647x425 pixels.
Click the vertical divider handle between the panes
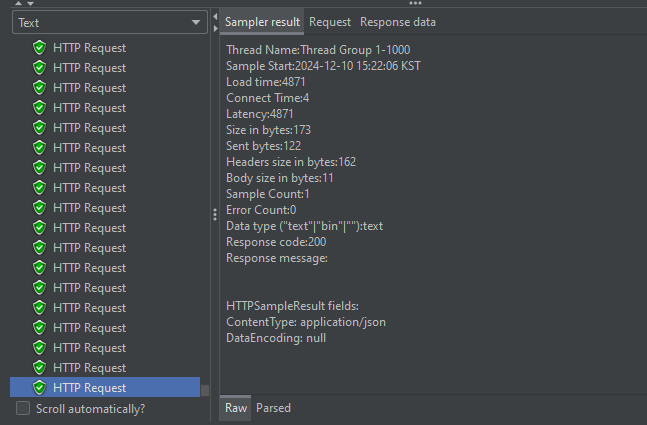[215, 214]
